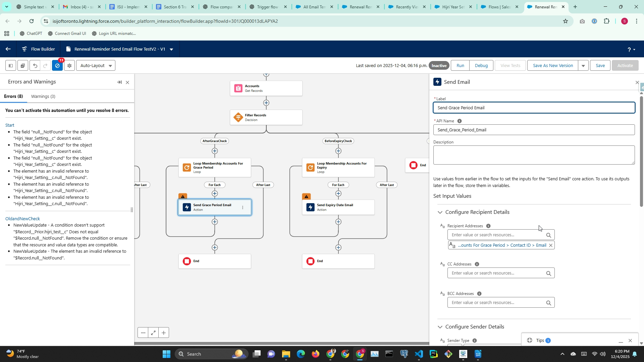Click the fit-to-screen canvas icon
This screenshot has width=644, height=362.
(x=153, y=333)
